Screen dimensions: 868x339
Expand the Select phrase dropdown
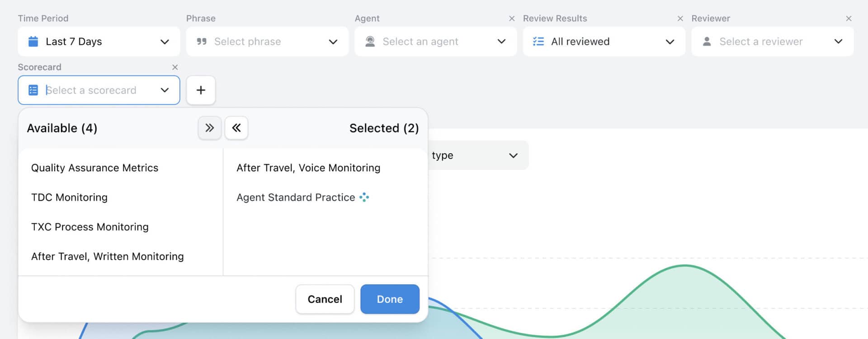click(267, 42)
